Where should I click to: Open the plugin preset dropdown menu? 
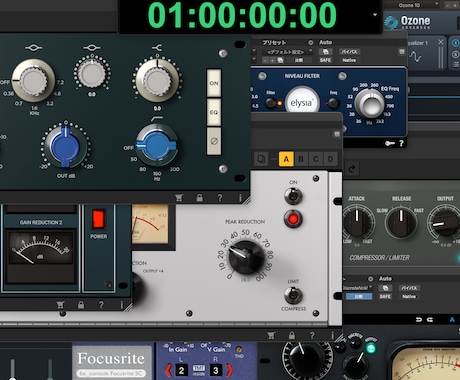point(287,52)
